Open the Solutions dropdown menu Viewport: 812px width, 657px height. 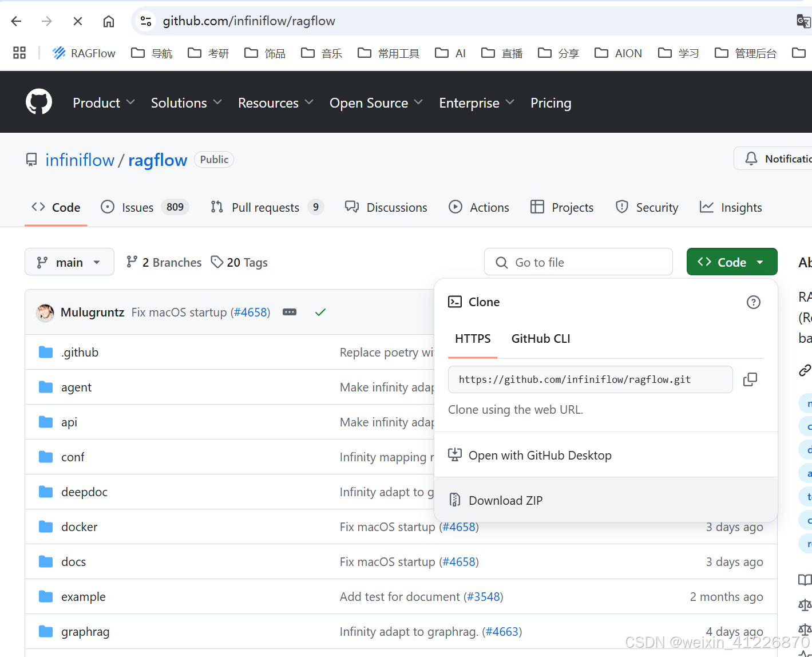(186, 103)
